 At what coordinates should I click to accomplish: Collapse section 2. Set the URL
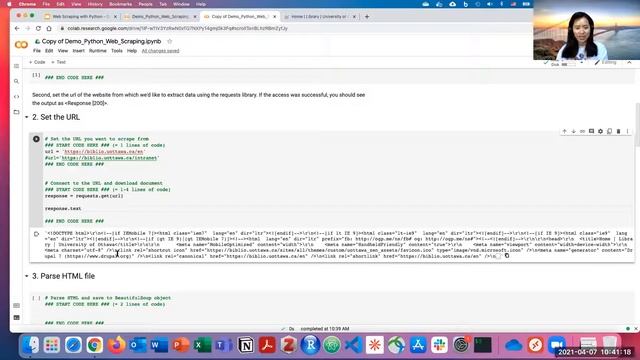27,118
